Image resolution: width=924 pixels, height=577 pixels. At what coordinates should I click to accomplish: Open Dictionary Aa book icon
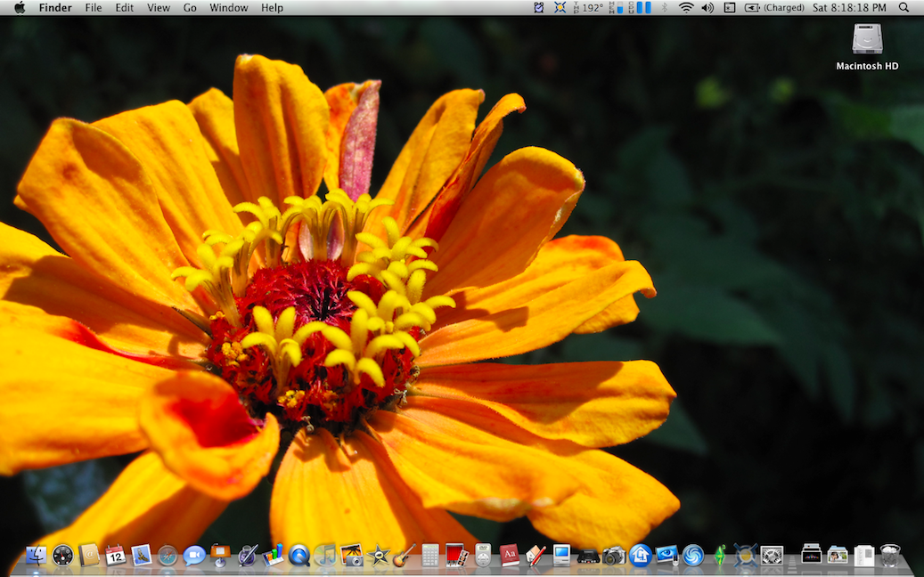tap(509, 556)
